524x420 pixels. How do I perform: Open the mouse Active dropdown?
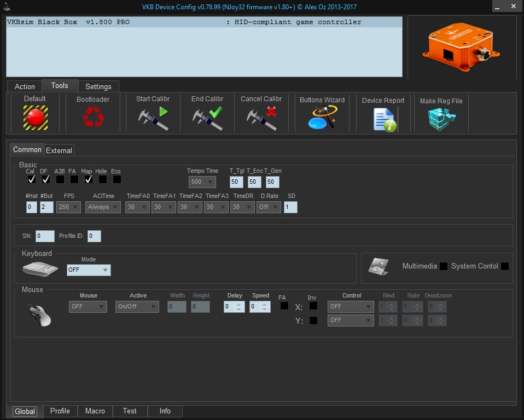pyautogui.click(x=137, y=307)
